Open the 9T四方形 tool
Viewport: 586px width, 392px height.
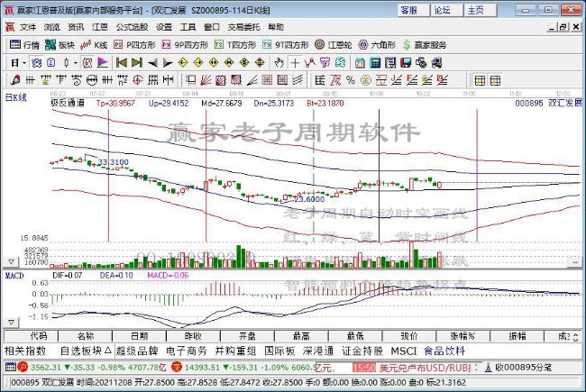[286, 45]
